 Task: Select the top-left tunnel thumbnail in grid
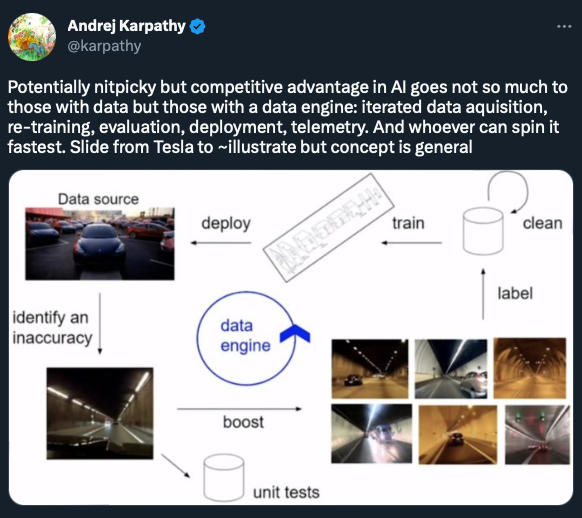[370, 368]
